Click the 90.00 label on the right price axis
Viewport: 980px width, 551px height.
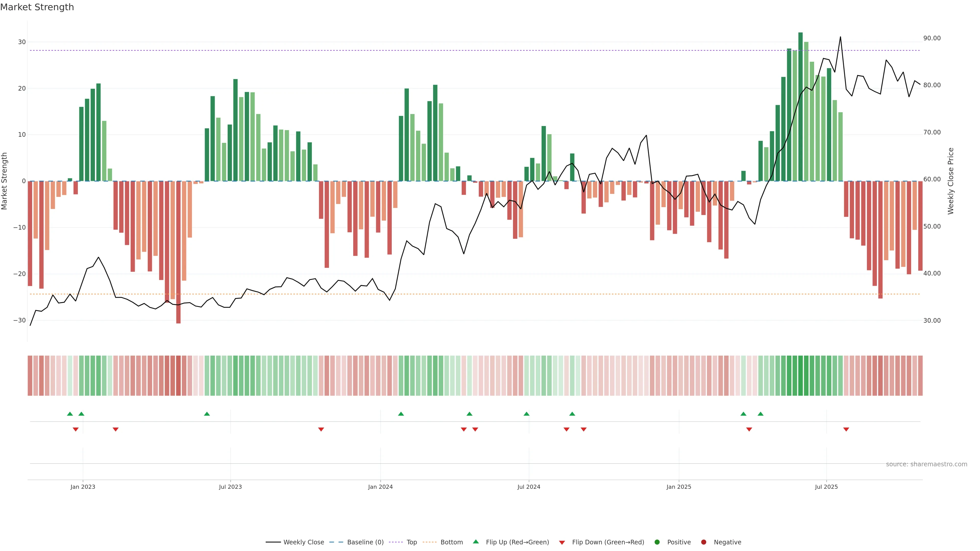click(x=932, y=38)
